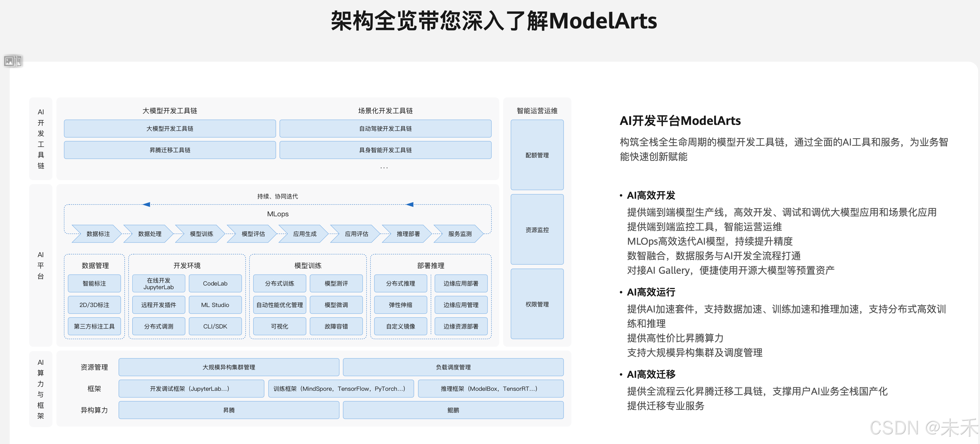Click the 边缘应用部署 box
This screenshot has width=980, height=444.
coord(461,284)
